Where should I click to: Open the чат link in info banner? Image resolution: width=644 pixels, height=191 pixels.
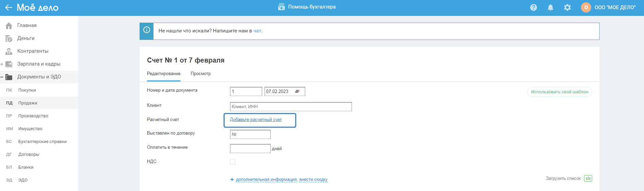coord(257,31)
